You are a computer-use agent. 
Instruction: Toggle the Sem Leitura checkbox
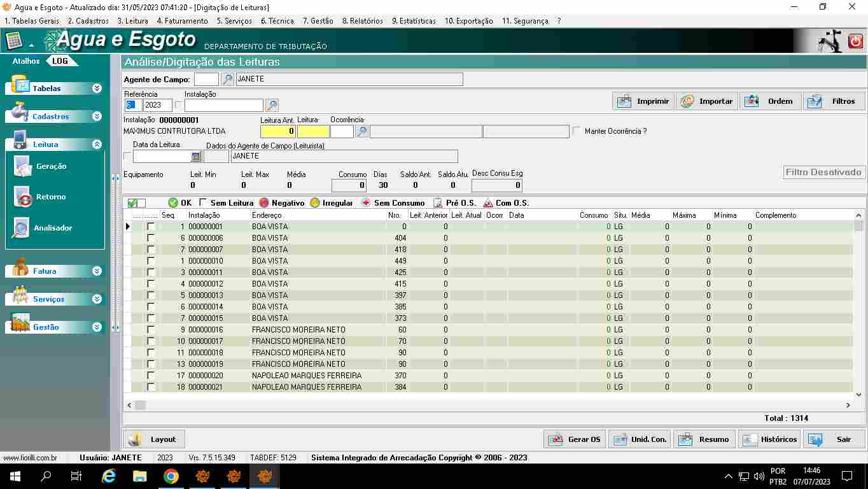tap(203, 202)
